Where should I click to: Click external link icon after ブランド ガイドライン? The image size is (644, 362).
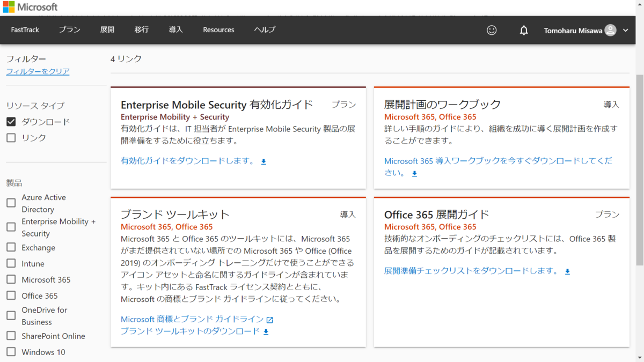pos(270,320)
